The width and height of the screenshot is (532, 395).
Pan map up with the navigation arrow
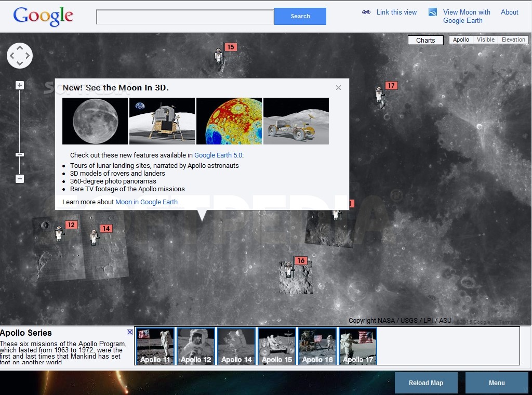[x=20, y=48]
